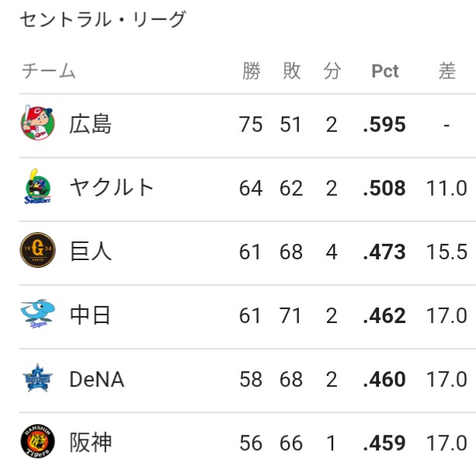Click the チーム column header

coord(48,71)
